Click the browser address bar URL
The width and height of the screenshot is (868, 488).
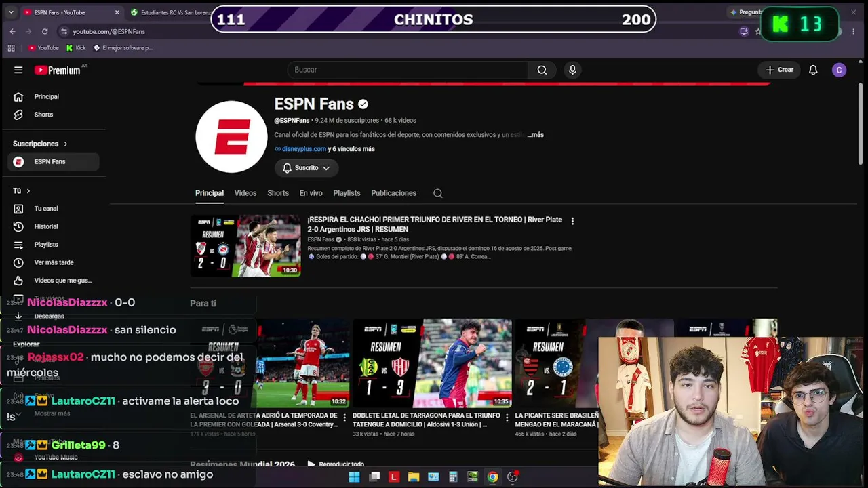(108, 31)
